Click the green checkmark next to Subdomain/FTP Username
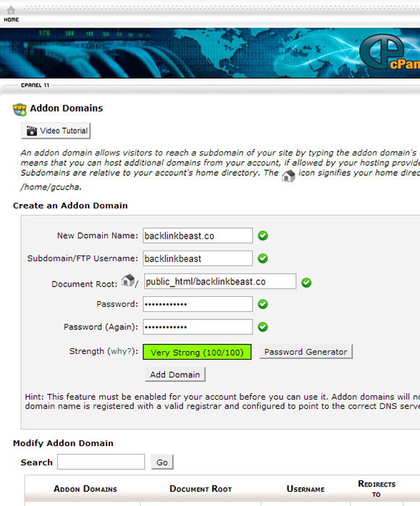Viewport: 420px width, 506px height. 263,258
